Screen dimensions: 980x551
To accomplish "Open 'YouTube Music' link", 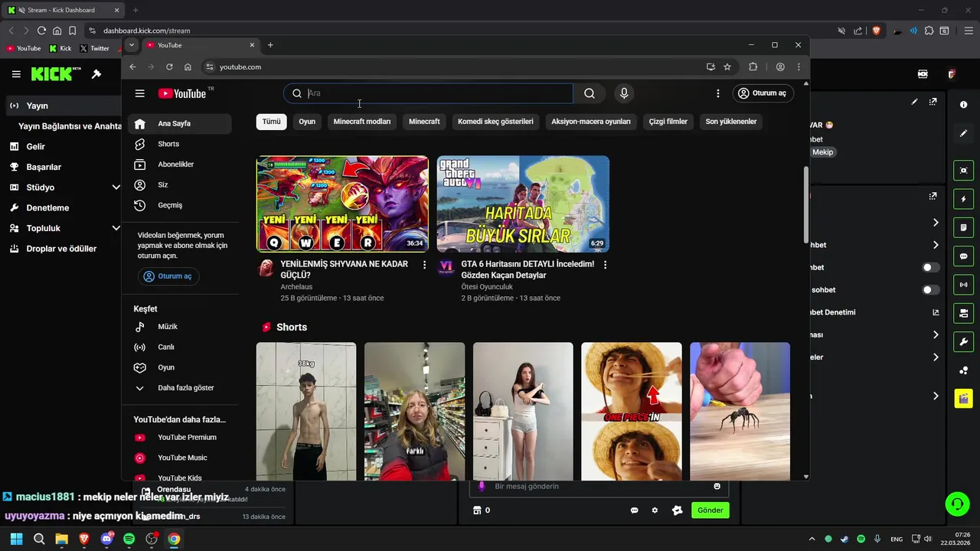I will [180, 458].
